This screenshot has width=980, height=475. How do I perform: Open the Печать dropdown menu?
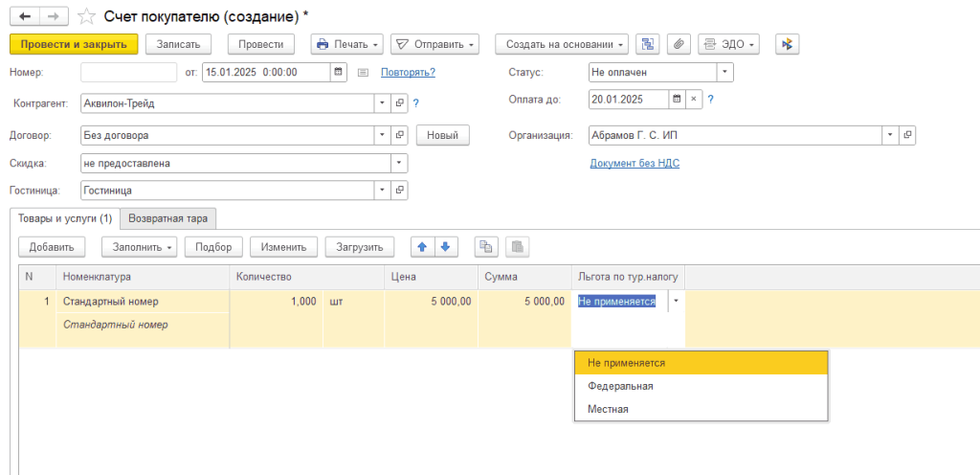point(346,44)
